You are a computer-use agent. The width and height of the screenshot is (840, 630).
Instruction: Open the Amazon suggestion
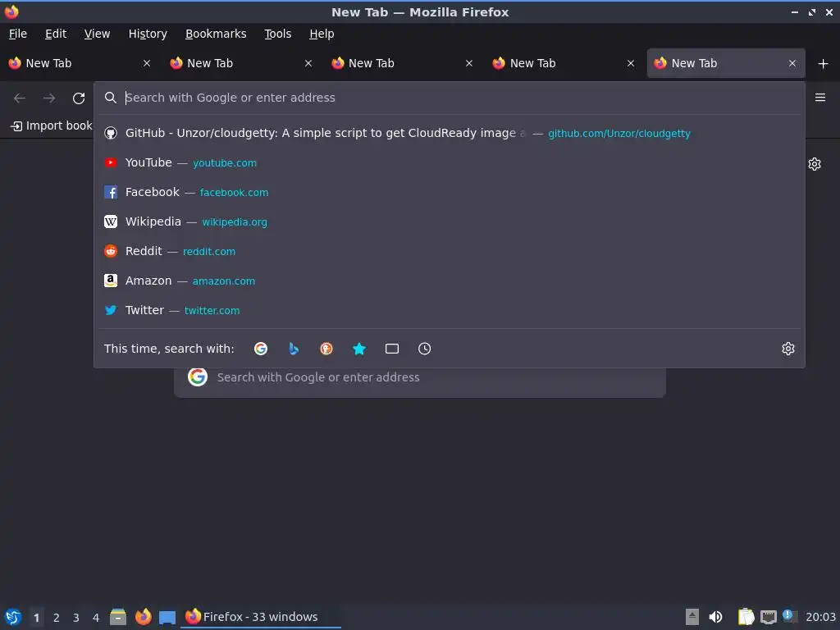[450, 281]
